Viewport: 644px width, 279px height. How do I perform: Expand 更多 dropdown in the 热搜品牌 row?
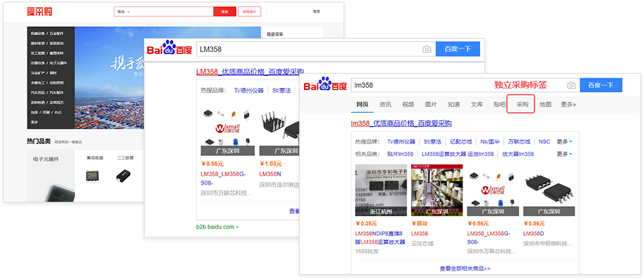(x=564, y=142)
